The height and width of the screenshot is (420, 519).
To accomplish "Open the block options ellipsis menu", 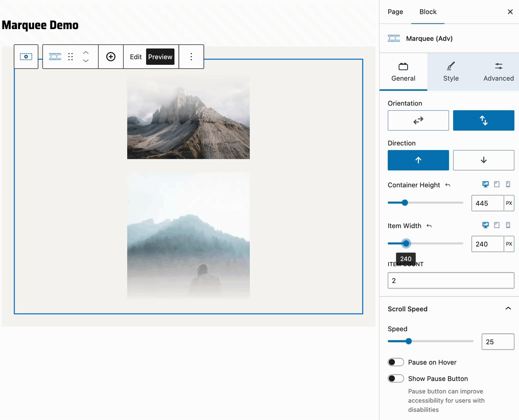I will pyautogui.click(x=192, y=57).
